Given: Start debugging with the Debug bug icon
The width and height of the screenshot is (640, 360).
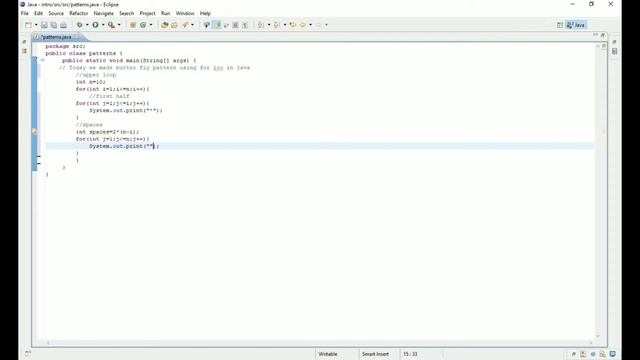Looking at the screenshot, I should tap(80, 25).
